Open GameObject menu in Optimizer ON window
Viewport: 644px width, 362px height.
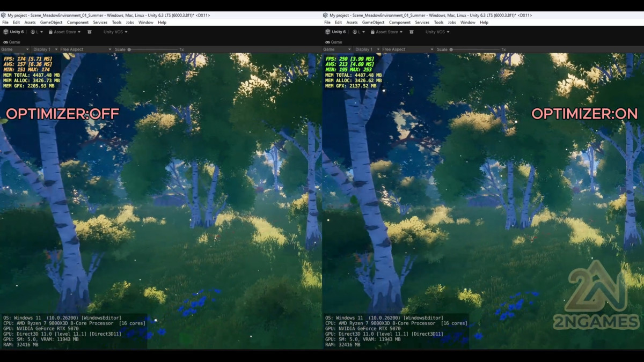pos(373,23)
